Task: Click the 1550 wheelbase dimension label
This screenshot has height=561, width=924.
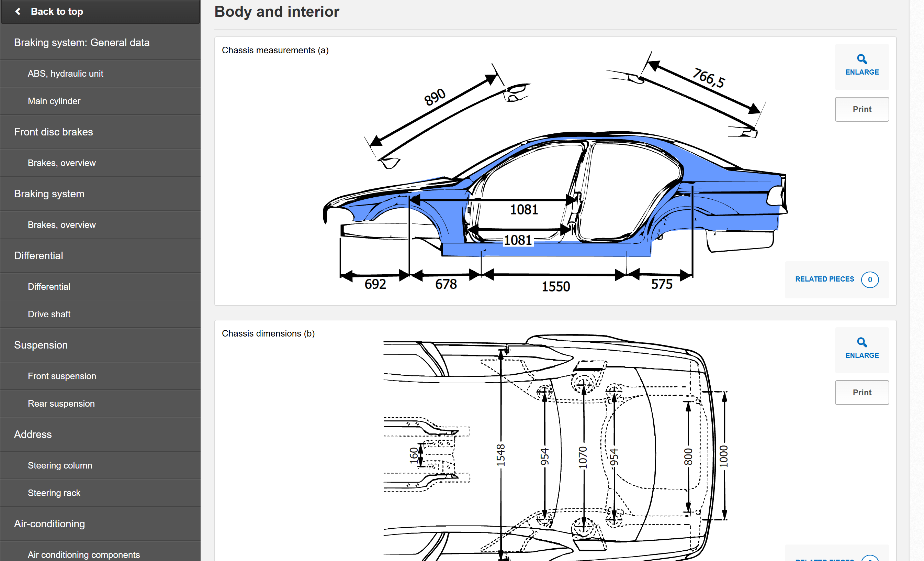Action: tap(556, 286)
